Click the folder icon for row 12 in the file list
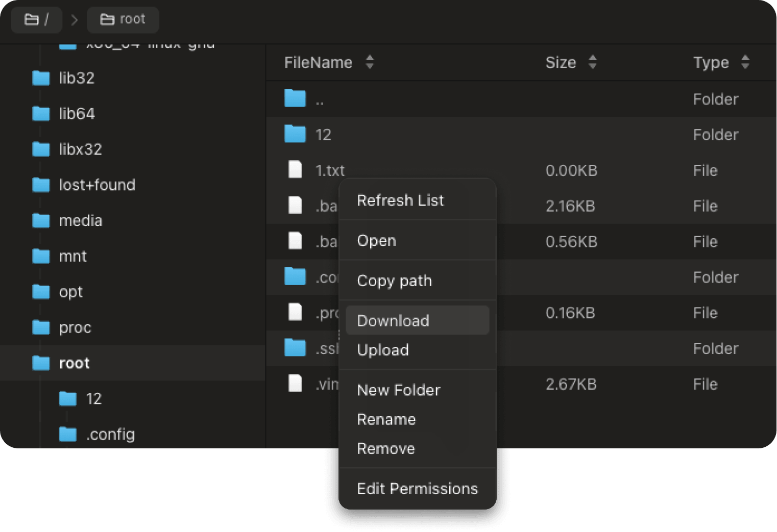The height and width of the screenshot is (532, 777). coord(295,134)
